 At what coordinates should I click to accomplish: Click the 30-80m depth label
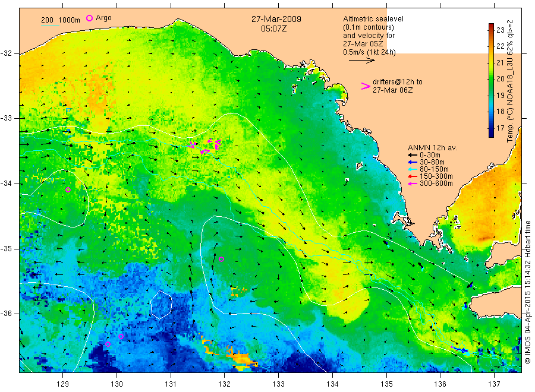click(x=432, y=162)
